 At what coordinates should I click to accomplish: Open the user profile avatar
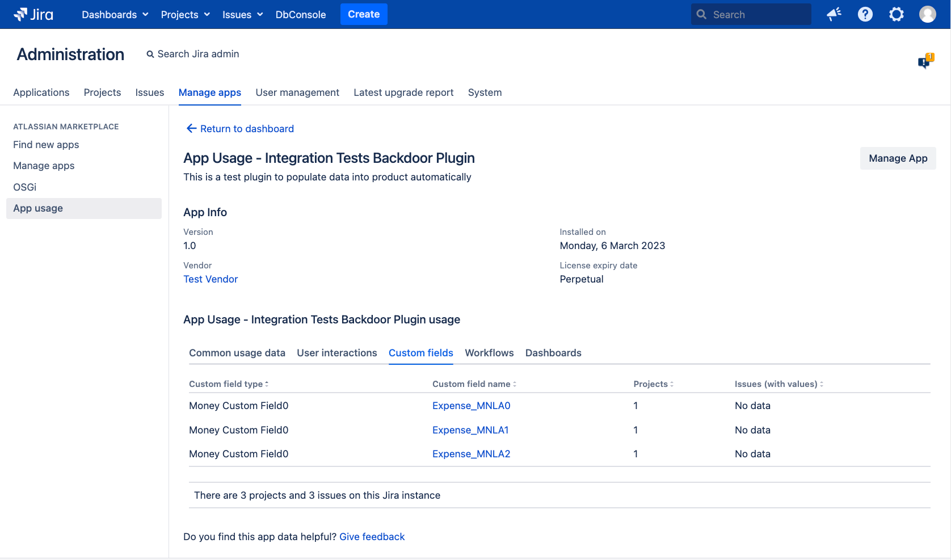927,14
